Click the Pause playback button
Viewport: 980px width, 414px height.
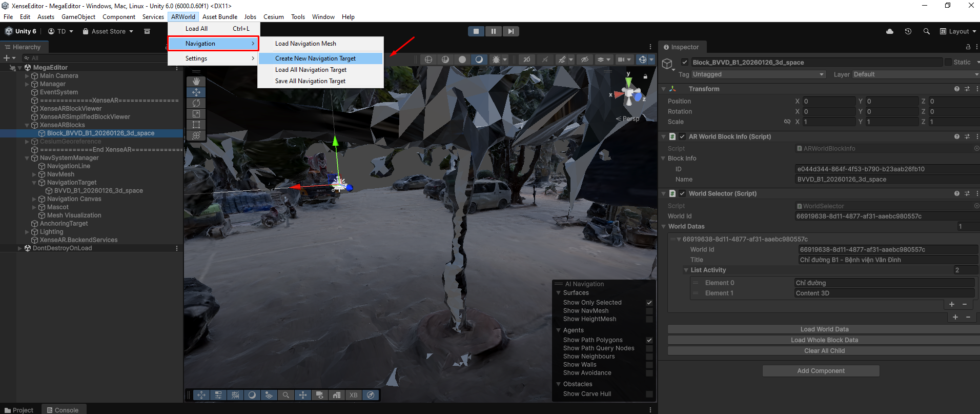[493, 31]
